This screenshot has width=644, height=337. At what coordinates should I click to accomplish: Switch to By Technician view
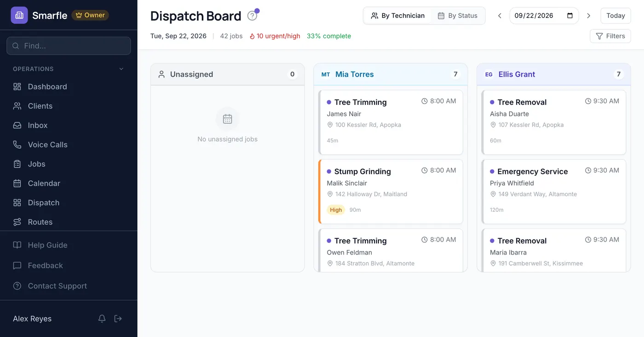click(x=398, y=16)
